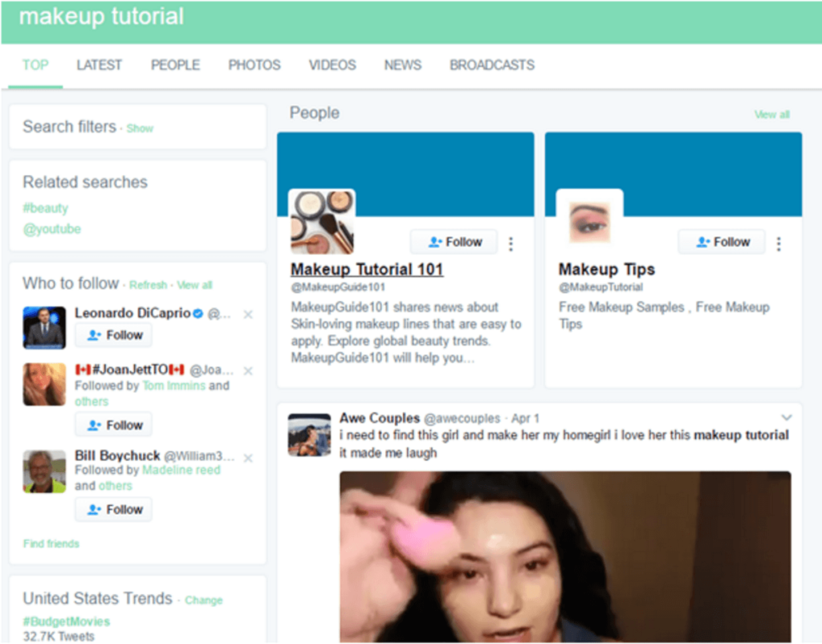Switch to the Top tab

coord(35,65)
